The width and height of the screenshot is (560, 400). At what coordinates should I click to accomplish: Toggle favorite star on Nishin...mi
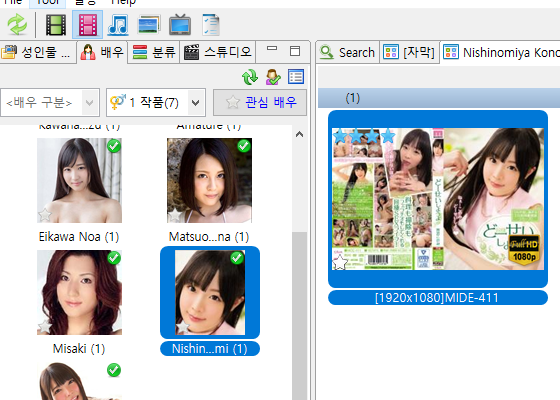183,327
